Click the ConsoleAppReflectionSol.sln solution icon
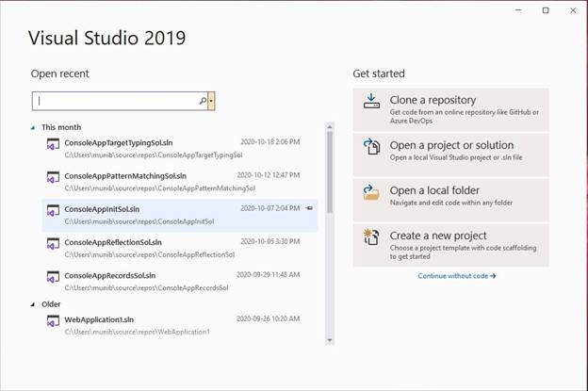Image resolution: width=588 pixels, height=391 pixels. (x=54, y=244)
